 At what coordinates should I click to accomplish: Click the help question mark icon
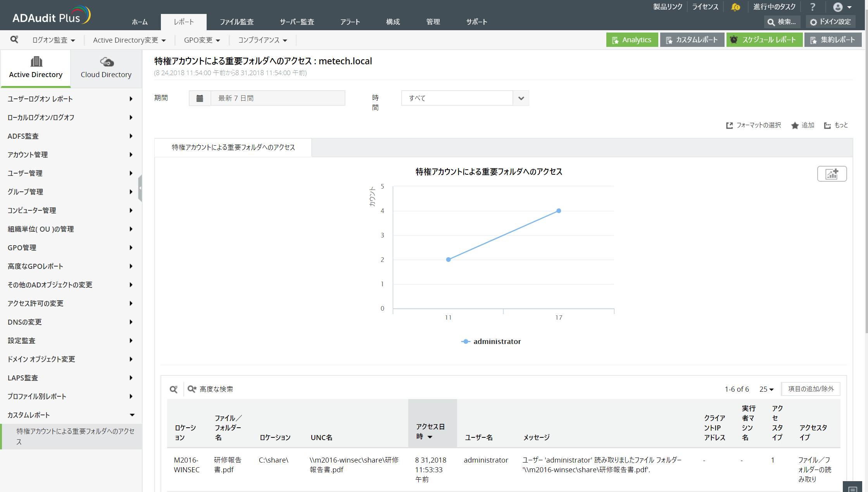[813, 7]
